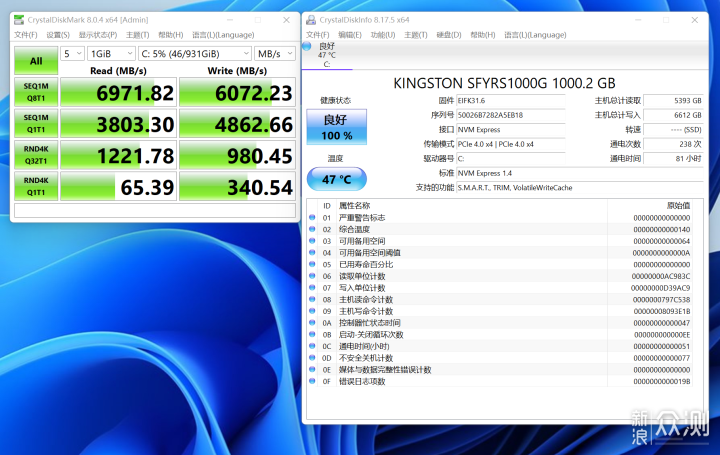Click the RND4K Q1T1 read value 65.39
This screenshot has height=455, width=720.
(x=118, y=186)
